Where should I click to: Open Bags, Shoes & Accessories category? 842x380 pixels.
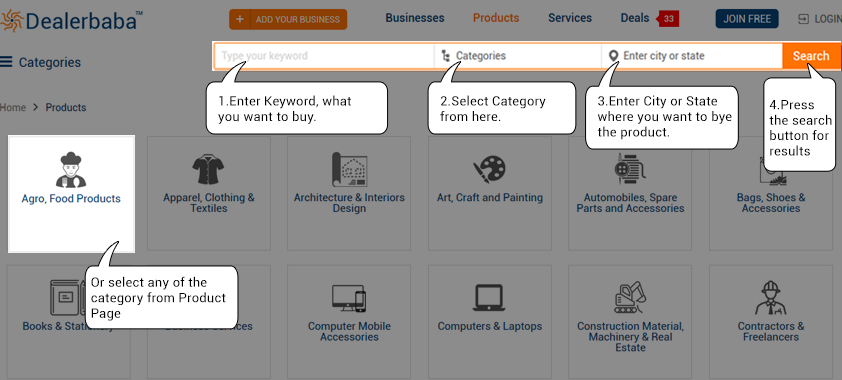(771, 203)
